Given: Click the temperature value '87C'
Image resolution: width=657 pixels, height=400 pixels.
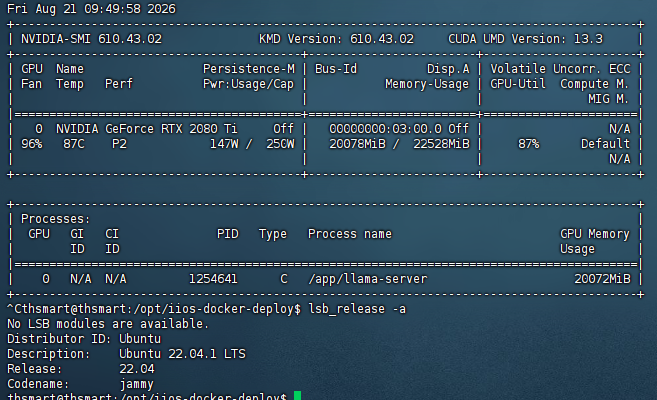Looking at the screenshot, I should click(x=74, y=144).
